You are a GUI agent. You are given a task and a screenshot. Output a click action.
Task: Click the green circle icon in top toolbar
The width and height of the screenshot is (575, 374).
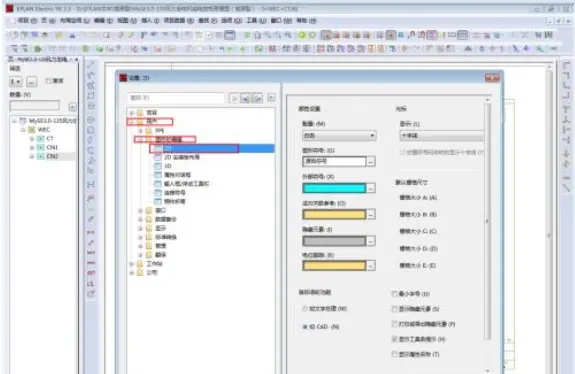tap(302, 35)
